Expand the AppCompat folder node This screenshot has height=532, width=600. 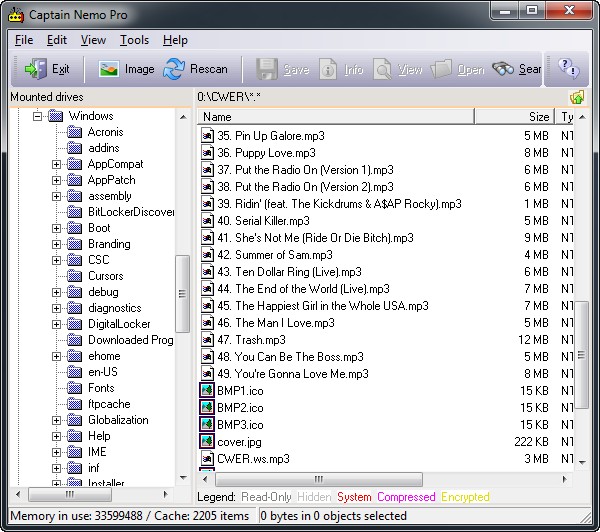(57, 164)
